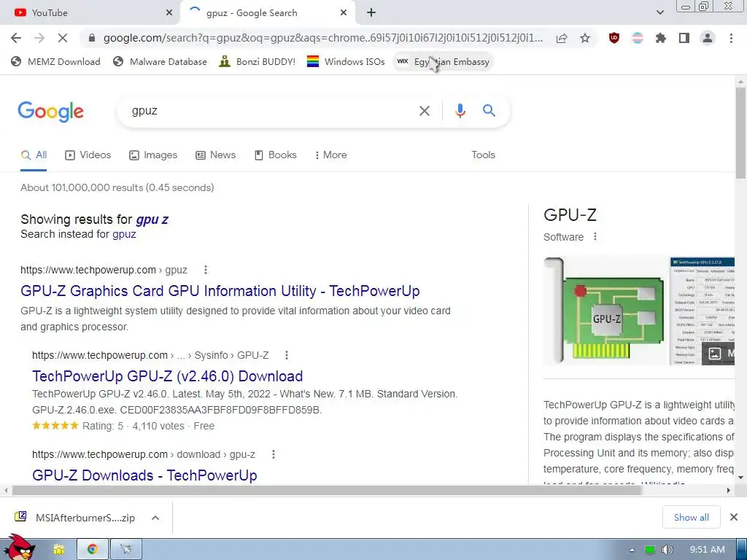
Task: Click the vertical page scrollbar
Action: tap(740, 133)
